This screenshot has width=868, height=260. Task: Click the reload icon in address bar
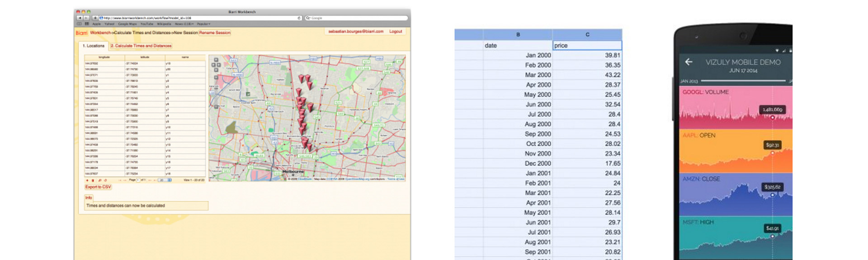point(299,18)
